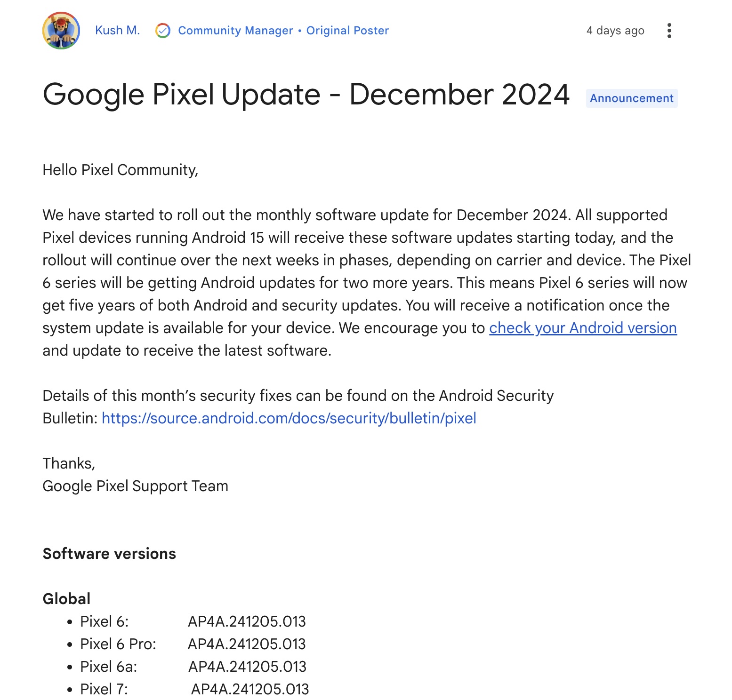
Task: Select the Kush M. username link
Action: pyautogui.click(x=117, y=30)
